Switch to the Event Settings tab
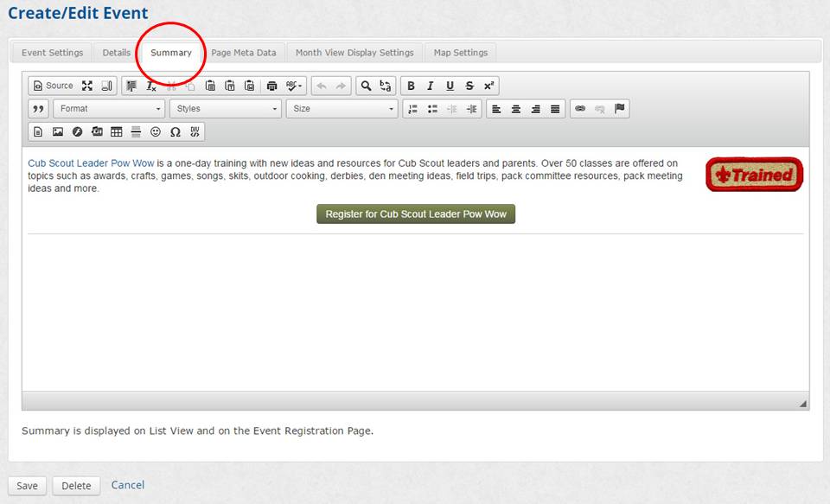 53,53
